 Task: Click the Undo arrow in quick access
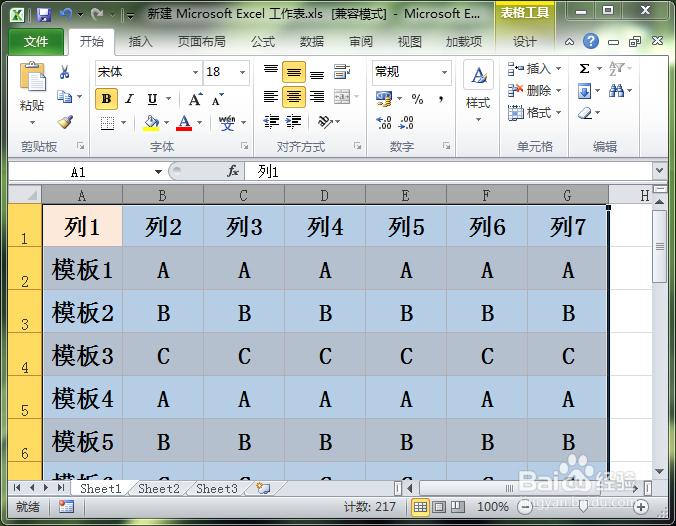pyautogui.click(x=66, y=15)
